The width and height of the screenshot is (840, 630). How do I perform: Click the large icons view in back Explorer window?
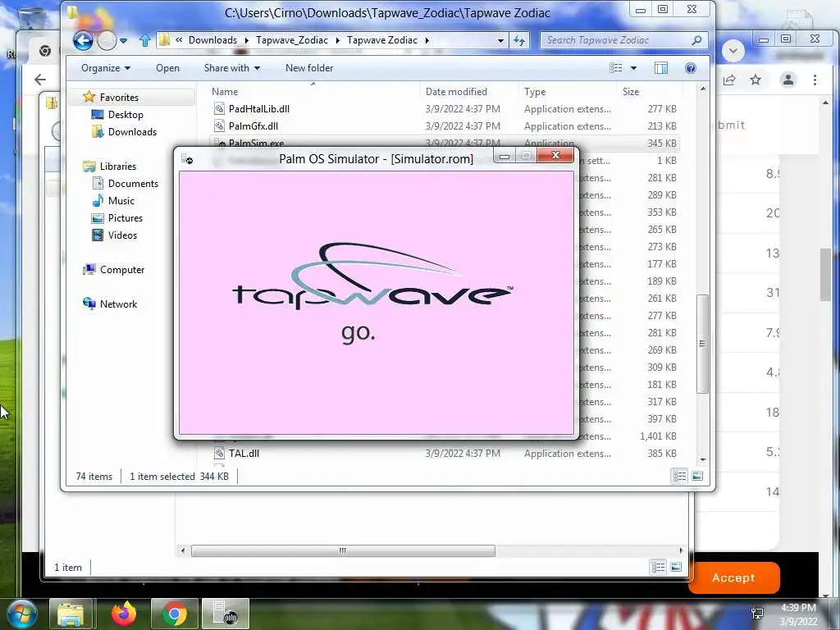click(676, 567)
